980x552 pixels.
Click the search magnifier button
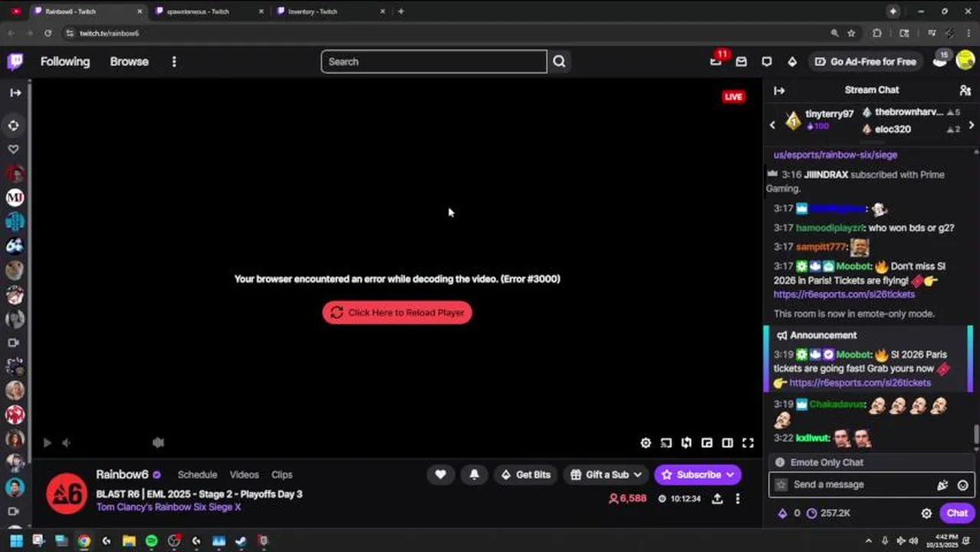pyautogui.click(x=559, y=61)
